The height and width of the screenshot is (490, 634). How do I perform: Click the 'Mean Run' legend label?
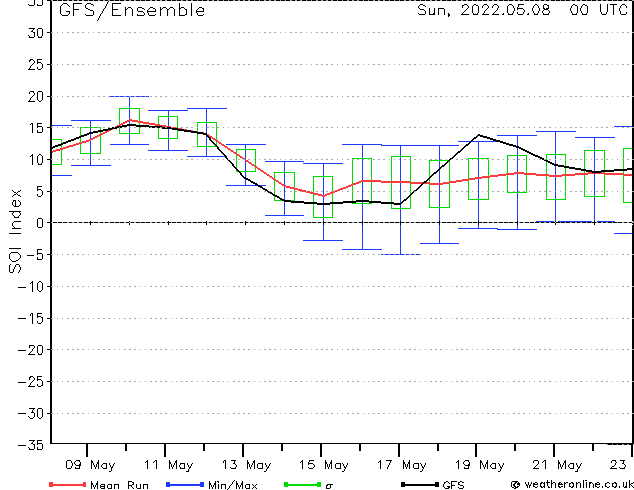point(119,485)
